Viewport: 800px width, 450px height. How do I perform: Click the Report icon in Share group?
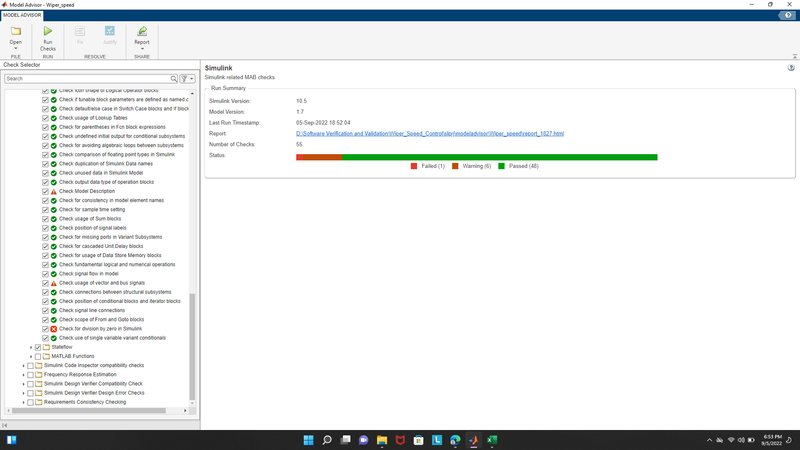[142, 32]
